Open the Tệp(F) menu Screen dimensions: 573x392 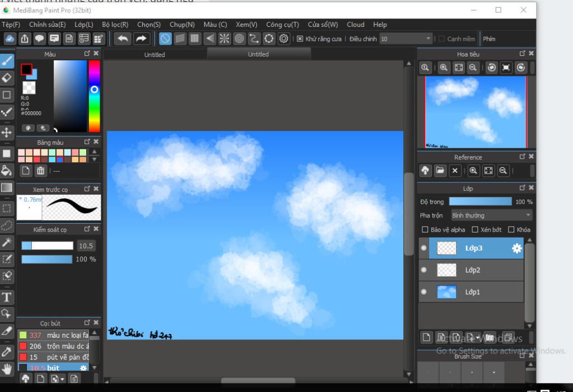point(11,25)
